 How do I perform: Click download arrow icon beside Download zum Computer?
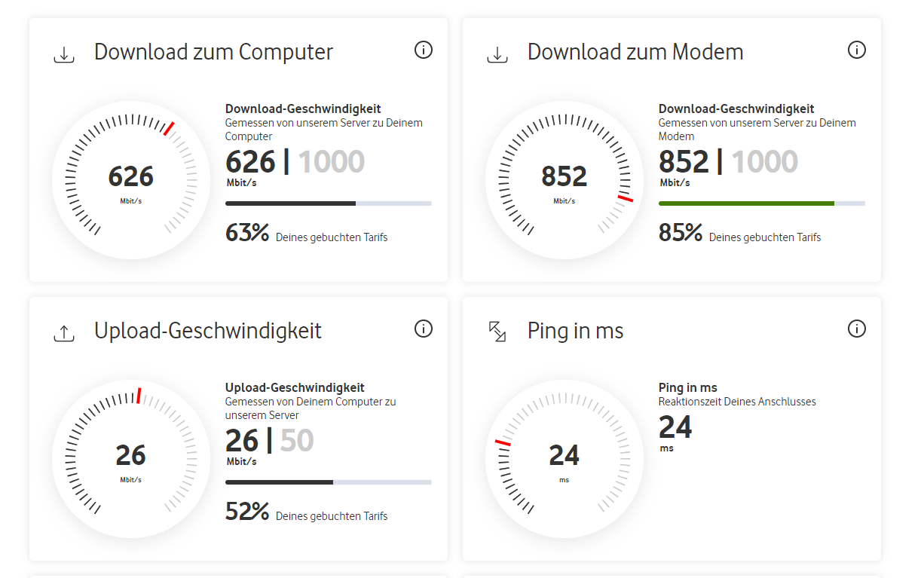64,55
